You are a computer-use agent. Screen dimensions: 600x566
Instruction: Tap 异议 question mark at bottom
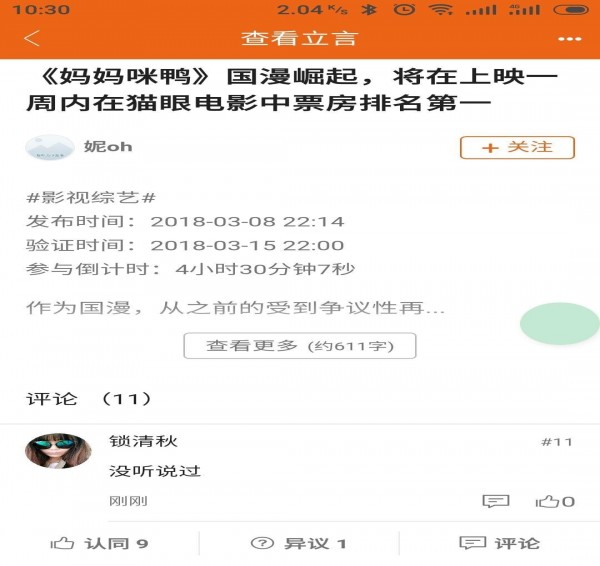[298, 543]
